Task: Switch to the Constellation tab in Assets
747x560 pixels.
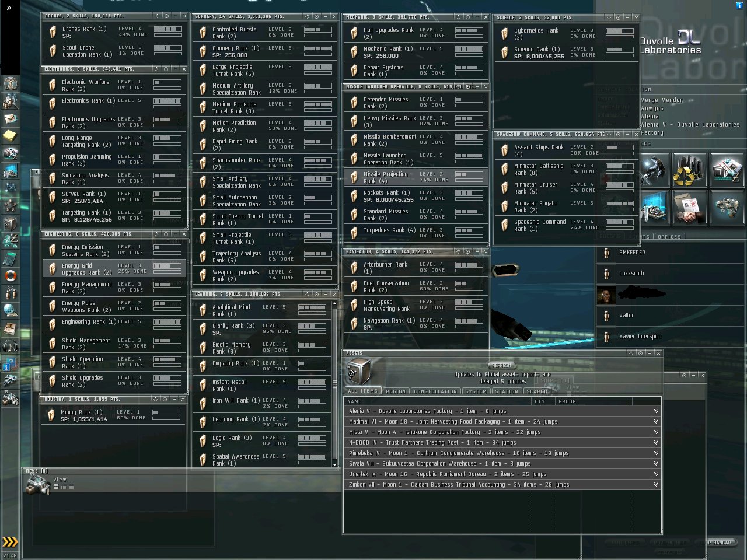Action: (435, 391)
